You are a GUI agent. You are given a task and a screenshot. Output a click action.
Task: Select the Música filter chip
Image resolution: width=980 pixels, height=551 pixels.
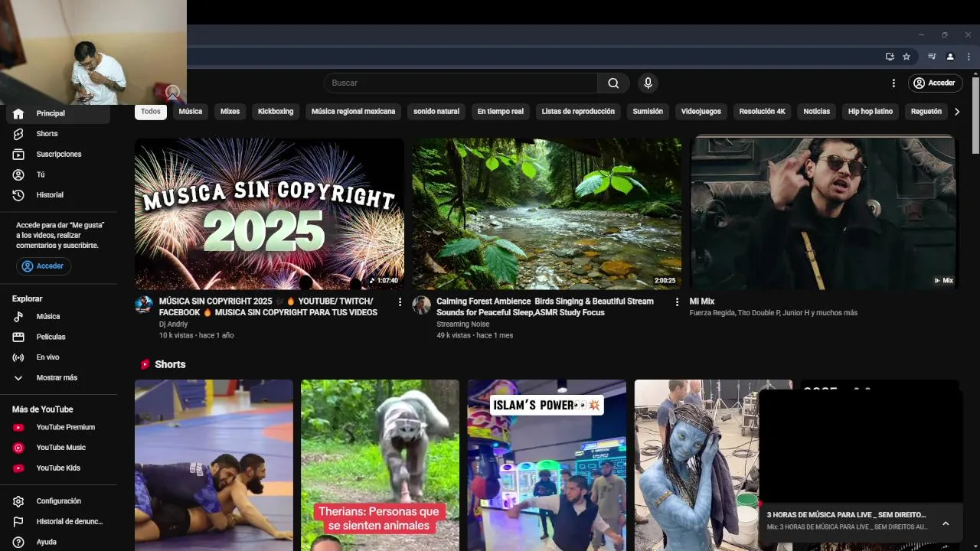[191, 112]
